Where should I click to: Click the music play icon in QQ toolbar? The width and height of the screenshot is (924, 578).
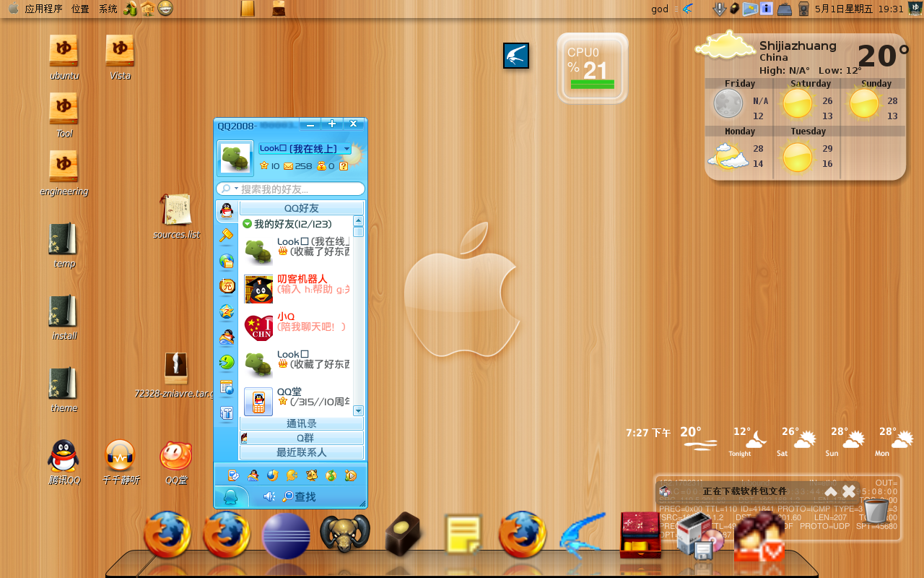point(351,475)
